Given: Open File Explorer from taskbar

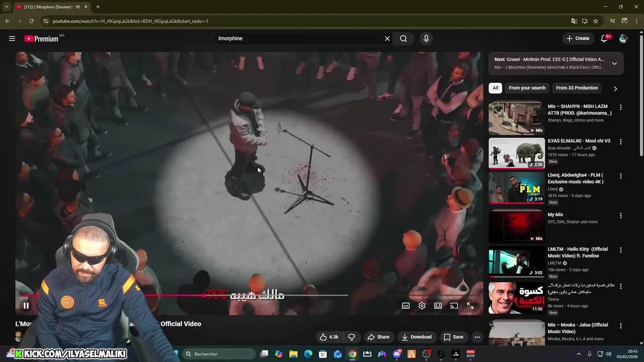Looking at the screenshot, I should pos(293,354).
